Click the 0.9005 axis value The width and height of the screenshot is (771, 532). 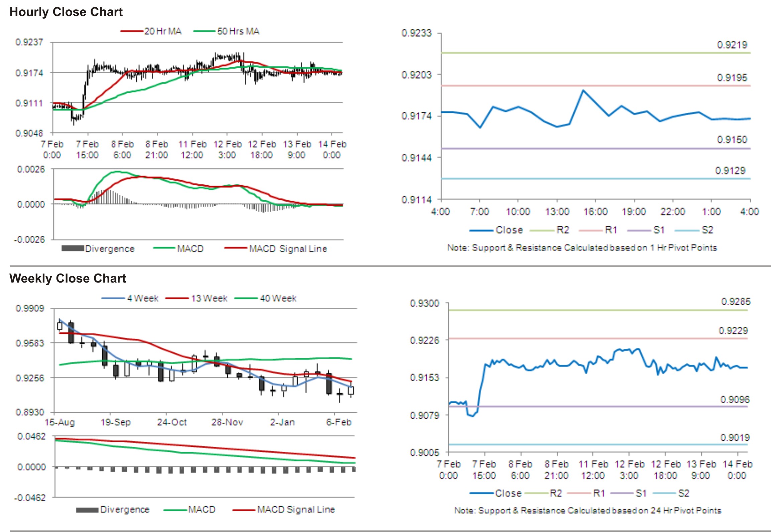click(425, 453)
